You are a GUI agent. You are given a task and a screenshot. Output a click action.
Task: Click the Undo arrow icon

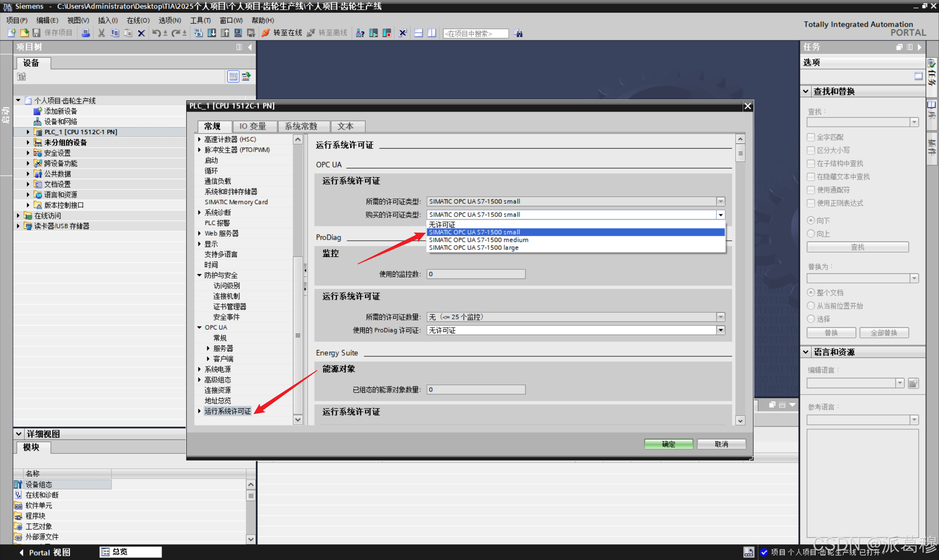[156, 33]
